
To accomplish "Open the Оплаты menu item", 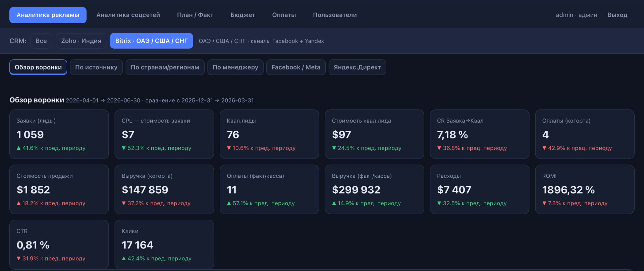I will click(x=284, y=15).
